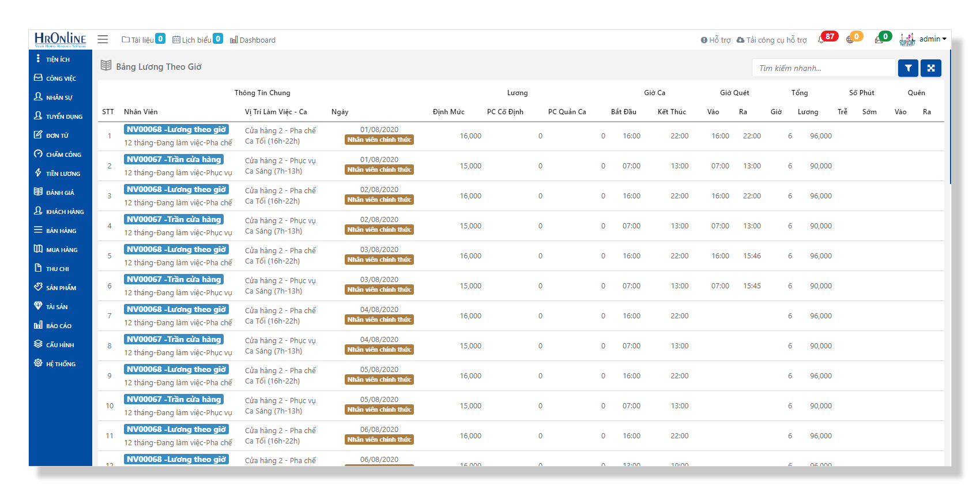Click salary 96,000 in row 9
This screenshot has width=980, height=496.
point(821,376)
